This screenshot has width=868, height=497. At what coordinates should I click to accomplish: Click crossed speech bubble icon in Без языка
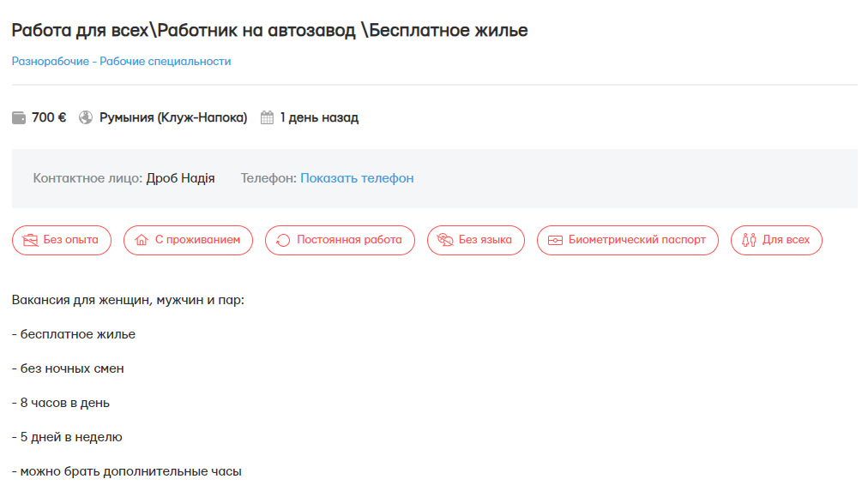pyautogui.click(x=445, y=240)
